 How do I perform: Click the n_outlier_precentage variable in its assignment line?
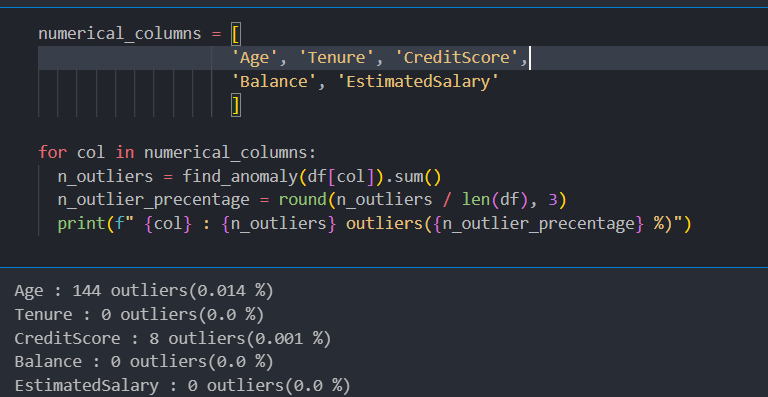pos(153,200)
